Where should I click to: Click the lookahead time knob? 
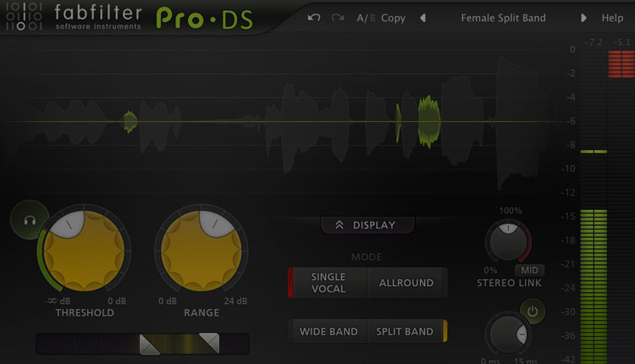(x=508, y=334)
